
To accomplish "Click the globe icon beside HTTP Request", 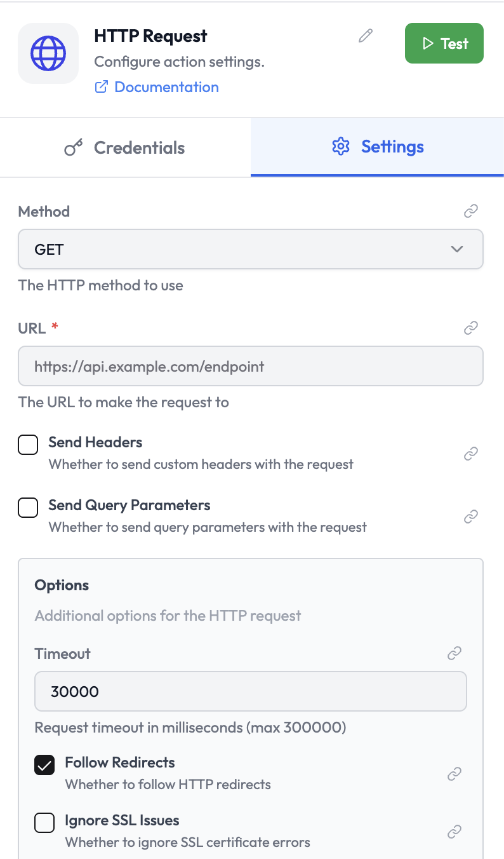I will [x=48, y=53].
